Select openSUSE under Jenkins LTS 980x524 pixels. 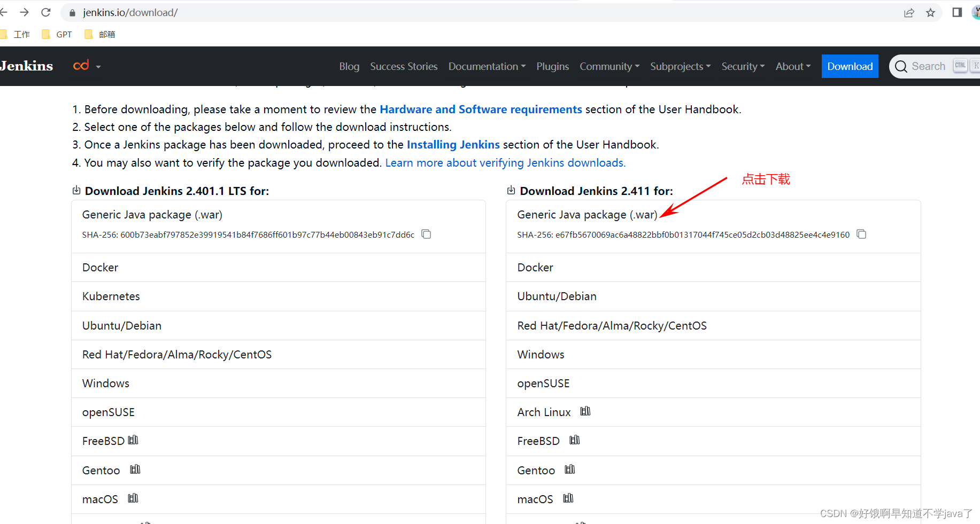pyautogui.click(x=279, y=412)
